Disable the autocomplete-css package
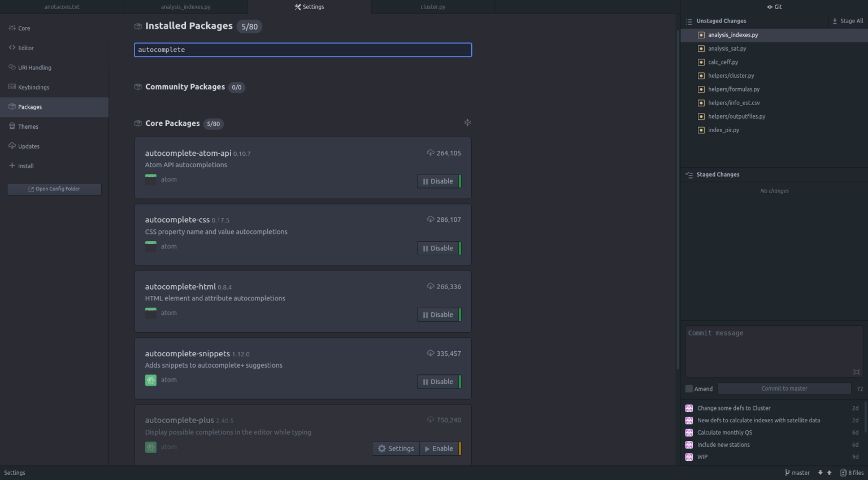 click(x=438, y=248)
